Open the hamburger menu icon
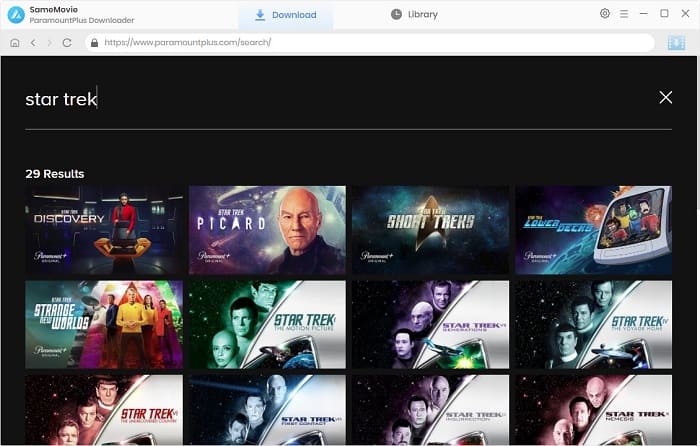This screenshot has height=446, width=700. [x=624, y=14]
